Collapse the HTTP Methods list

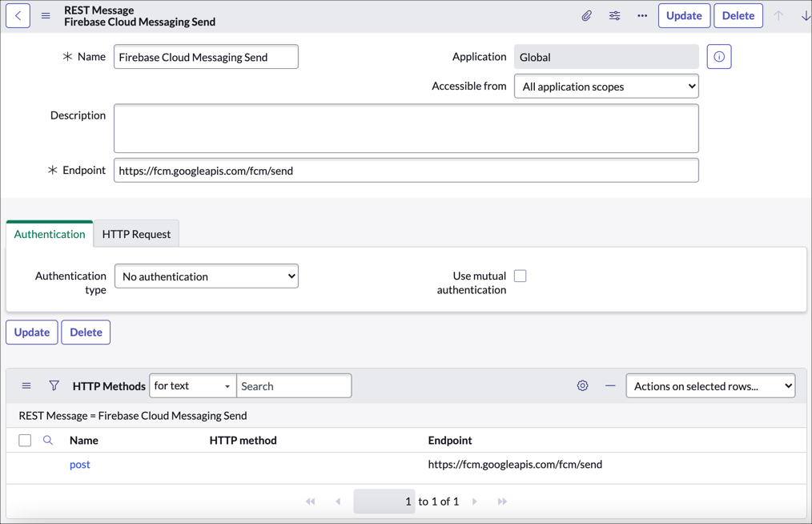610,385
